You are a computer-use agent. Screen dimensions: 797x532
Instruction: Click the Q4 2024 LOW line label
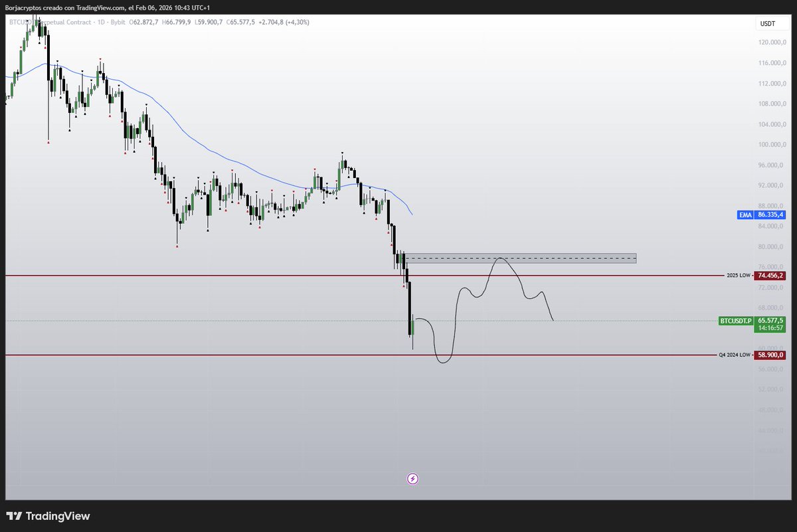click(734, 355)
